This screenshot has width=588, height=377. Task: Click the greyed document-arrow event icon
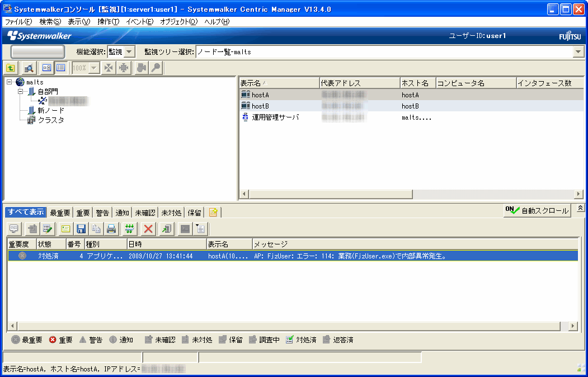pyautogui.click(x=32, y=229)
